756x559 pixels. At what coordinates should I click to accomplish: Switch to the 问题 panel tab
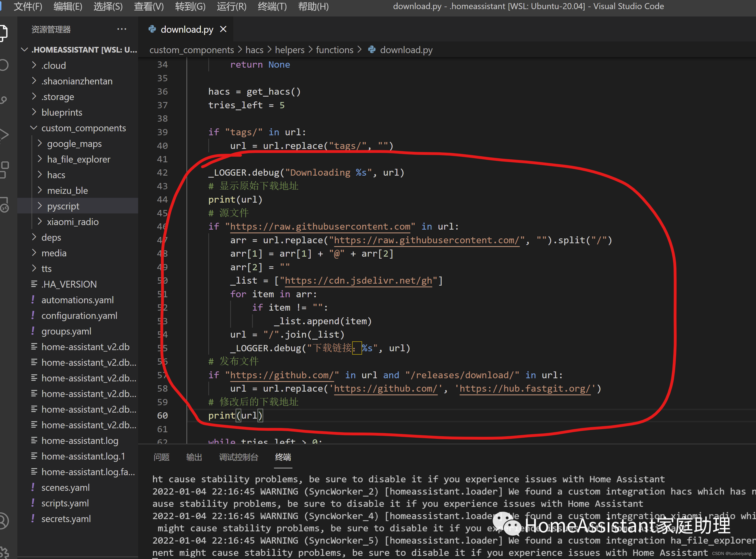point(161,457)
